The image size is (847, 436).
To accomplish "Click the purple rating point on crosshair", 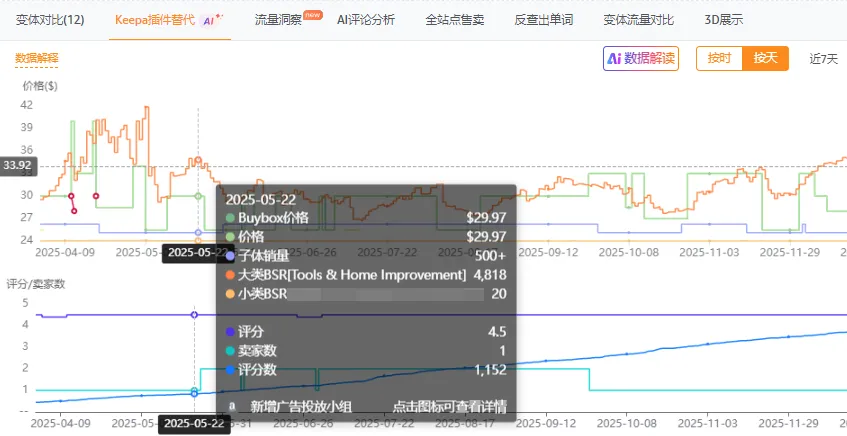I will tap(194, 314).
